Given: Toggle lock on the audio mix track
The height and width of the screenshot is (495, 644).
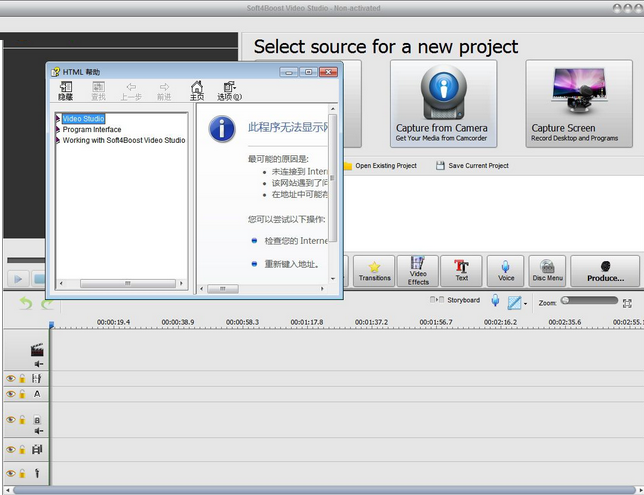Looking at the screenshot, I should 22,449.
